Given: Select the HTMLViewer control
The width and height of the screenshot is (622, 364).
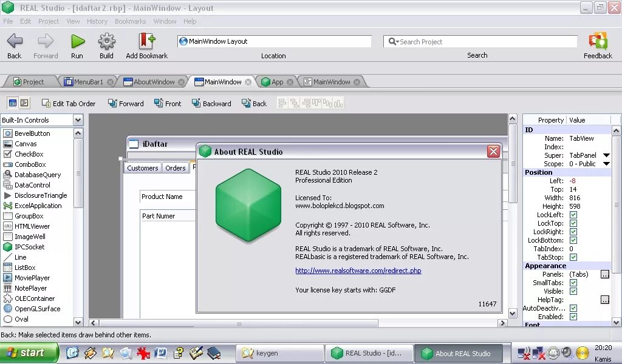Looking at the screenshot, I should tap(32, 226).
